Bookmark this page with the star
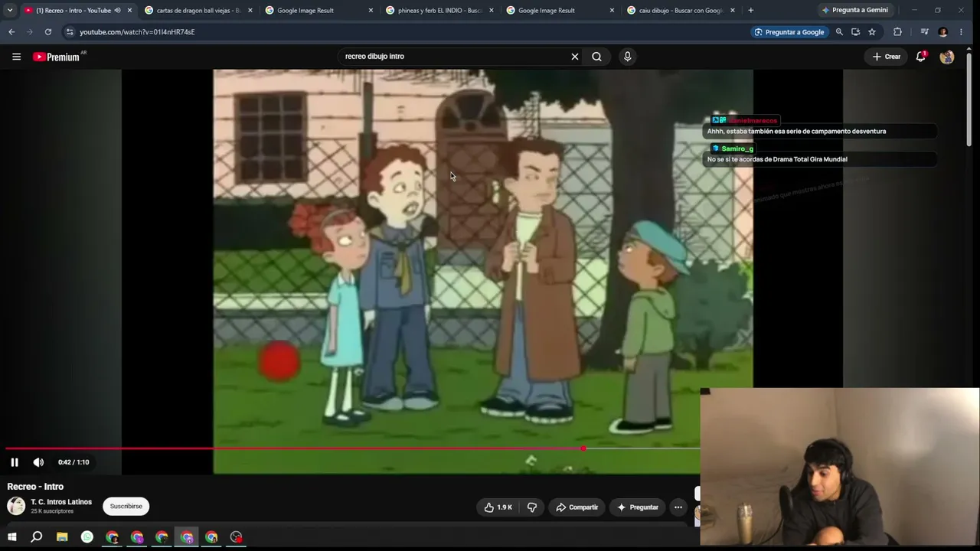Image resolution: width=980 pixels, height=551 pixels. [872, 32]
